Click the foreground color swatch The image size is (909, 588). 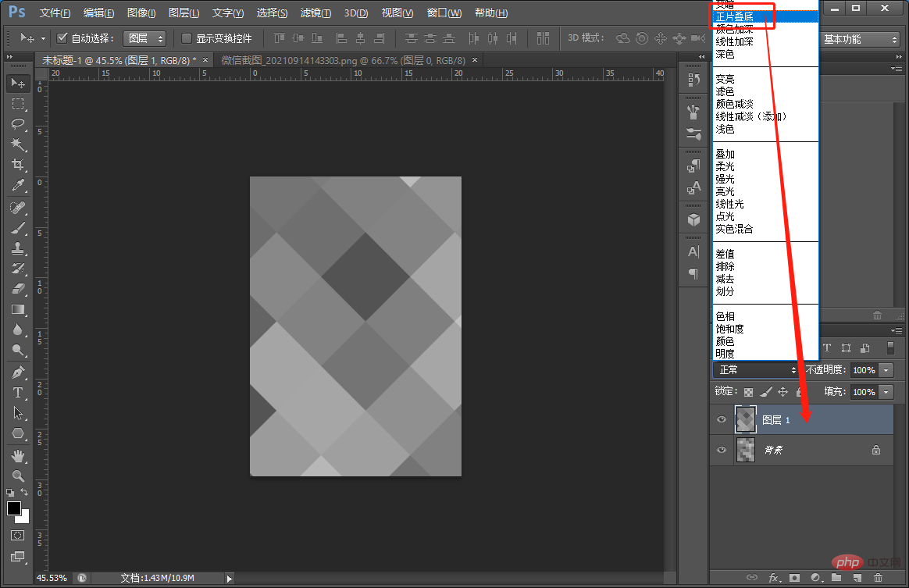[14, 508]
